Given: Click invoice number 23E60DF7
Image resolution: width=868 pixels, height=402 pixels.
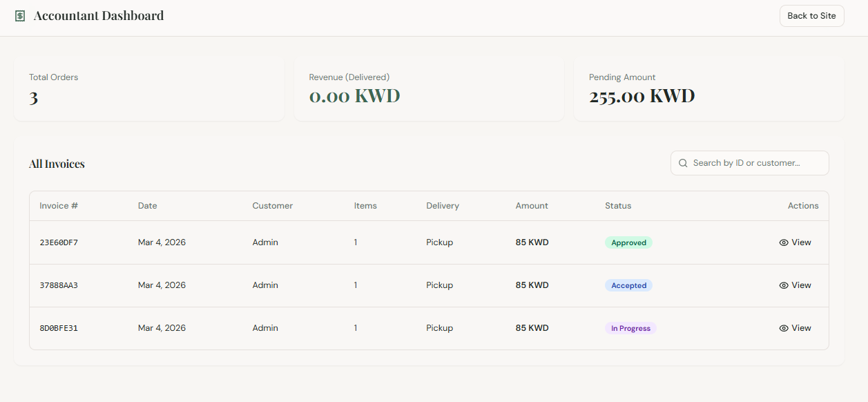Looking at the screenshot, I should pos(59,242).
